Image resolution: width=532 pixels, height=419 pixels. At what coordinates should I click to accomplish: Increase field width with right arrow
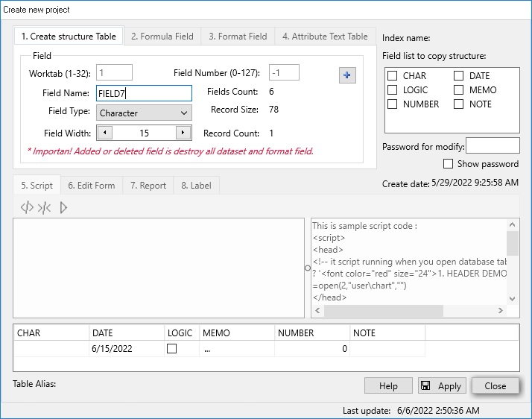[x=183, y=133]
